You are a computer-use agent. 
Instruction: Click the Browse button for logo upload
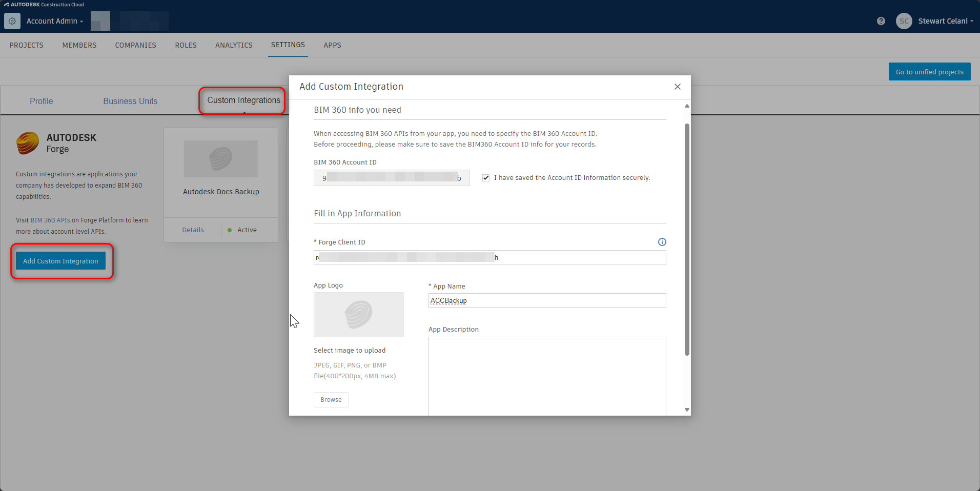point(331,400)
